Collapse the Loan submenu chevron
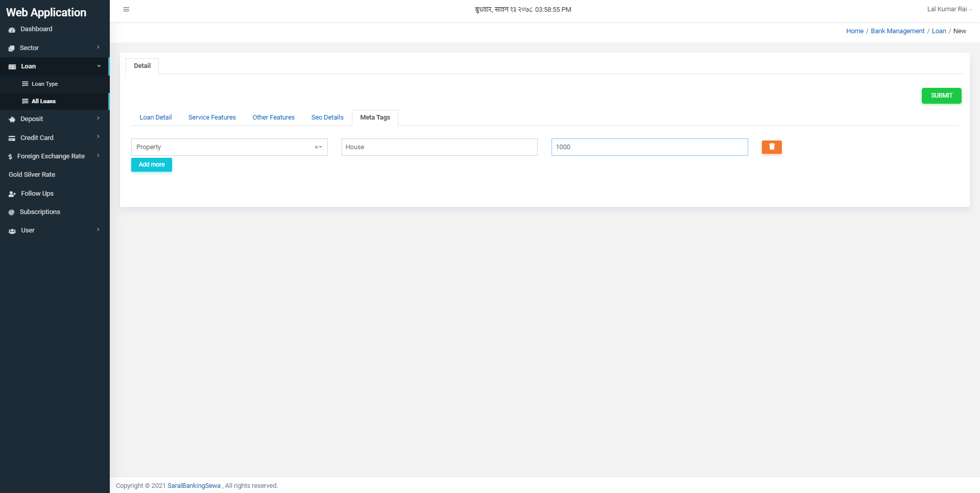Viewport: 980px width, 493px height. (x=99, y=66)
